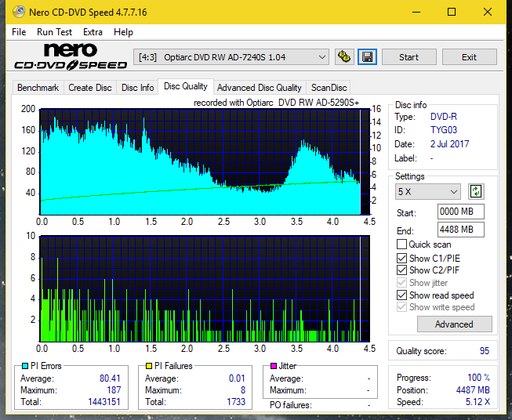Open the drive options icon

(x=344, y=57)
